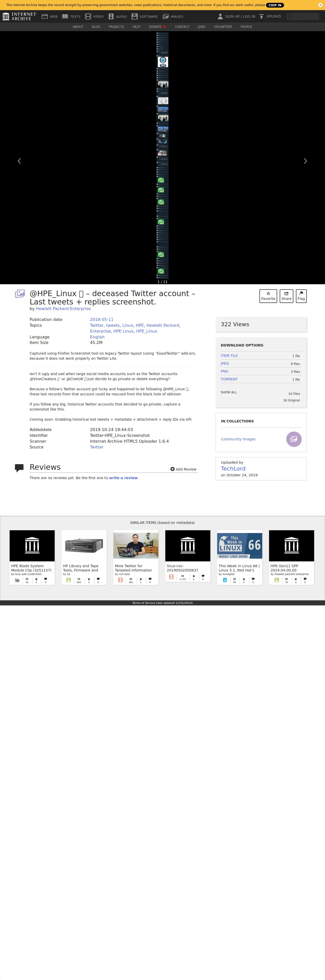
Task: Open the BLOG menu item
Action: click(96, 27)
